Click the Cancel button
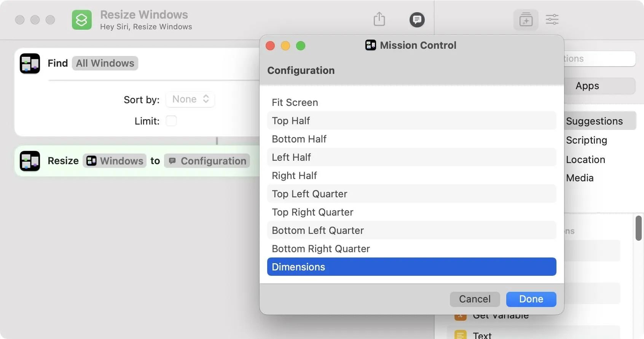Image resolution: width=644 pixels, height=339 pixels. tap(475, 299)
